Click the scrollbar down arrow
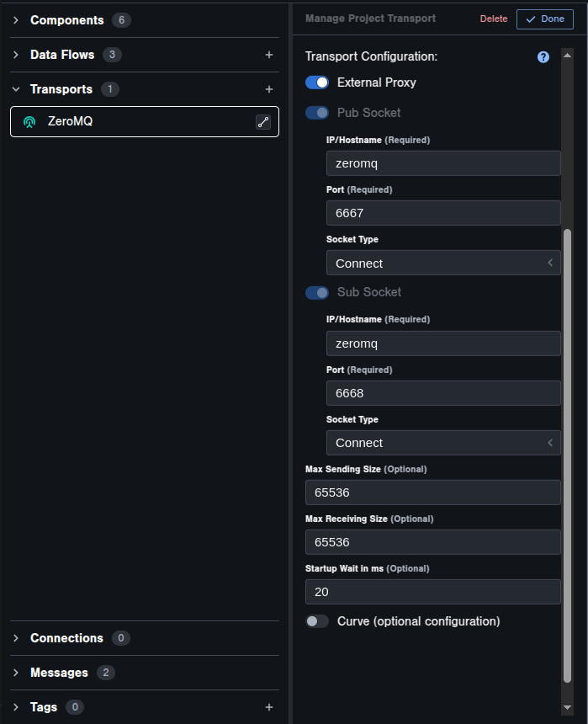Screen dimensions: 588x724 [x=567, y=707]
